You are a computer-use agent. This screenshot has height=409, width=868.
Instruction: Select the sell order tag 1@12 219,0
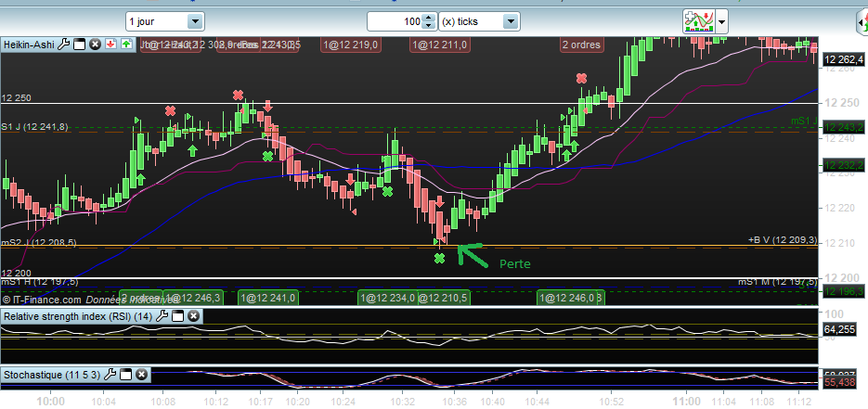point(350,45)
